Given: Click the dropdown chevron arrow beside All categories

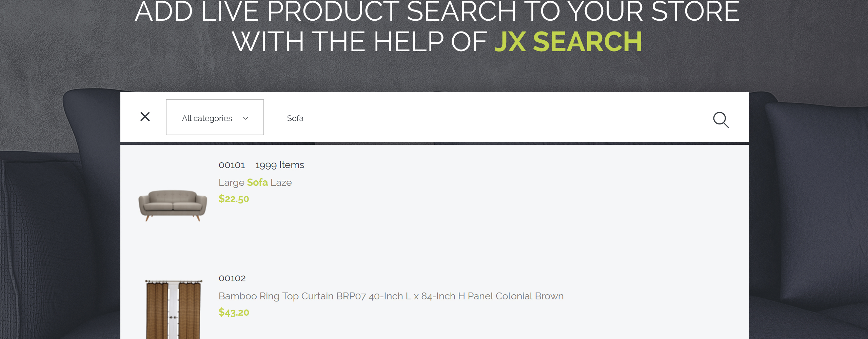Looking at the screenshot, I should (246, 118).
